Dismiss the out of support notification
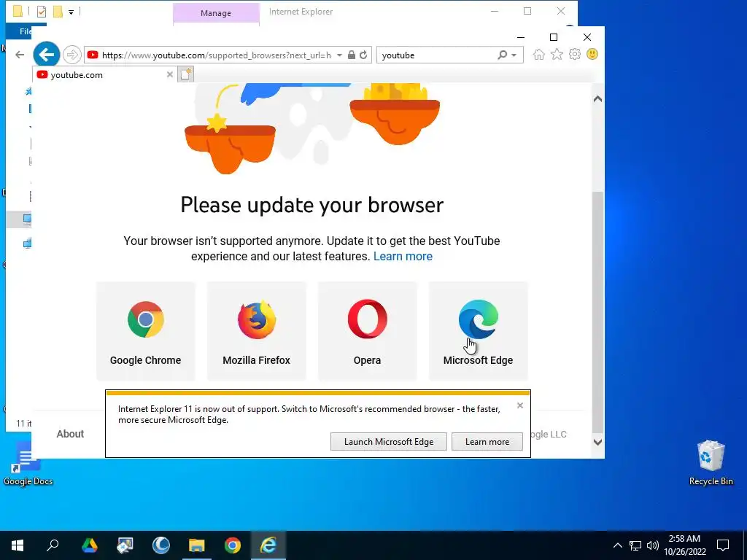 pos(519,405)
